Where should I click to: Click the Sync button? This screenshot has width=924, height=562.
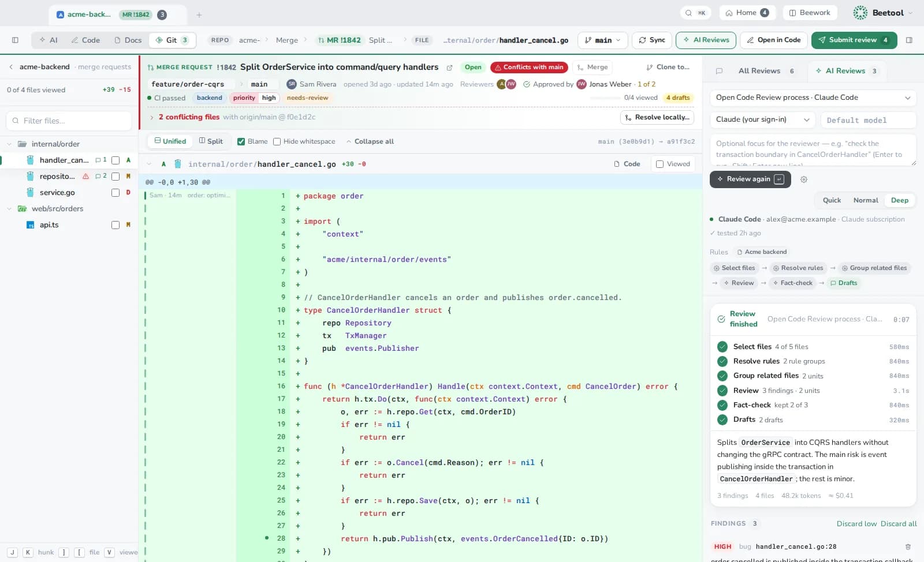[652, 40]
